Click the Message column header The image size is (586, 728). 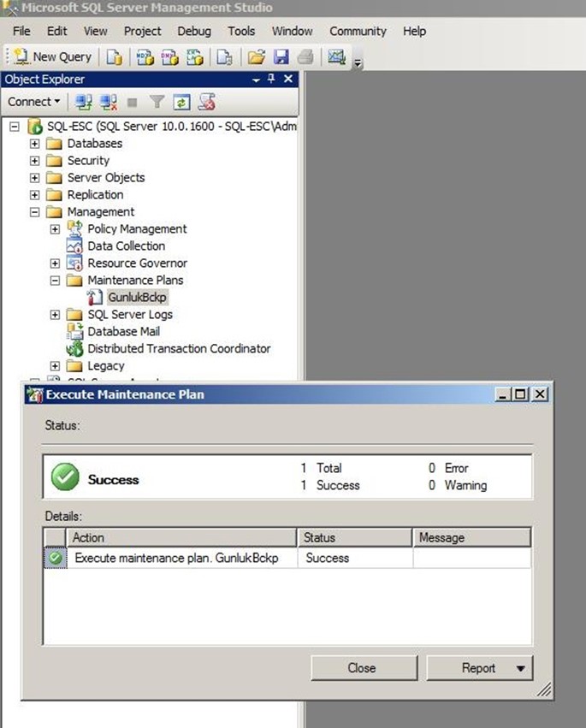click(x=471, y=537)
